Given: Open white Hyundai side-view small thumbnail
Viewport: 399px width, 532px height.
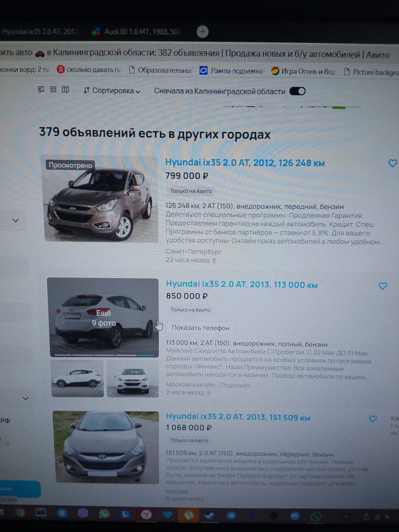Looking at the screenshot, I should [77, 379].
